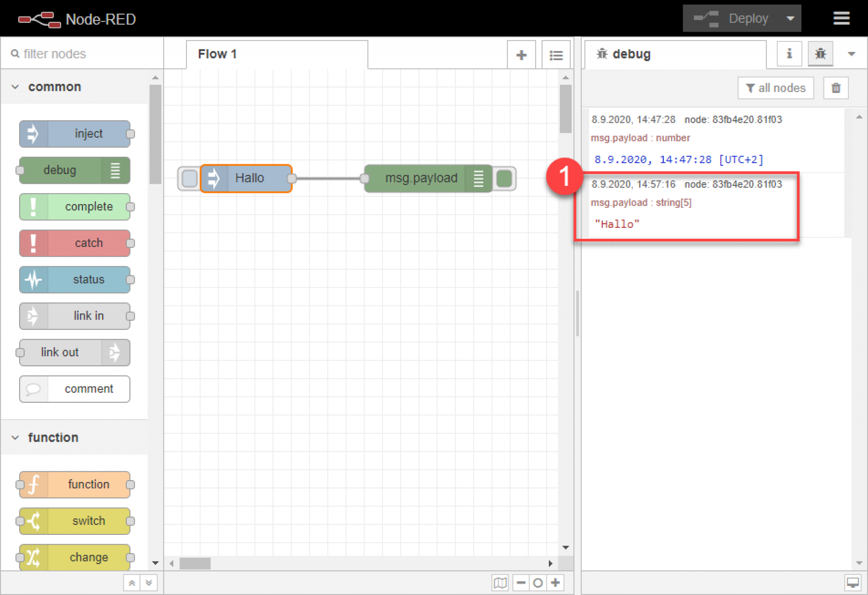Zoom out of the flow canvas
Viewport: 868px width, 595px height.
521,583
